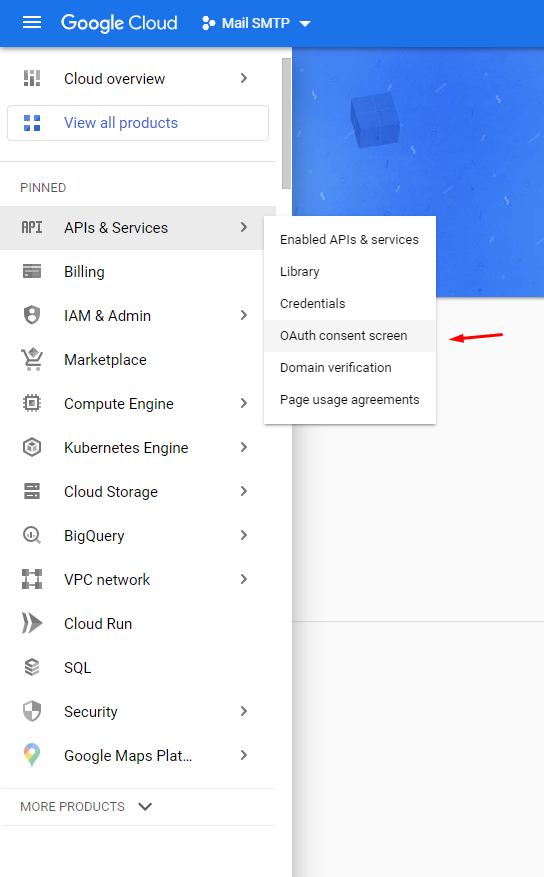Click the Marketplace cart icon
Viewport: 544px width, 877px height.
point(32,360)
